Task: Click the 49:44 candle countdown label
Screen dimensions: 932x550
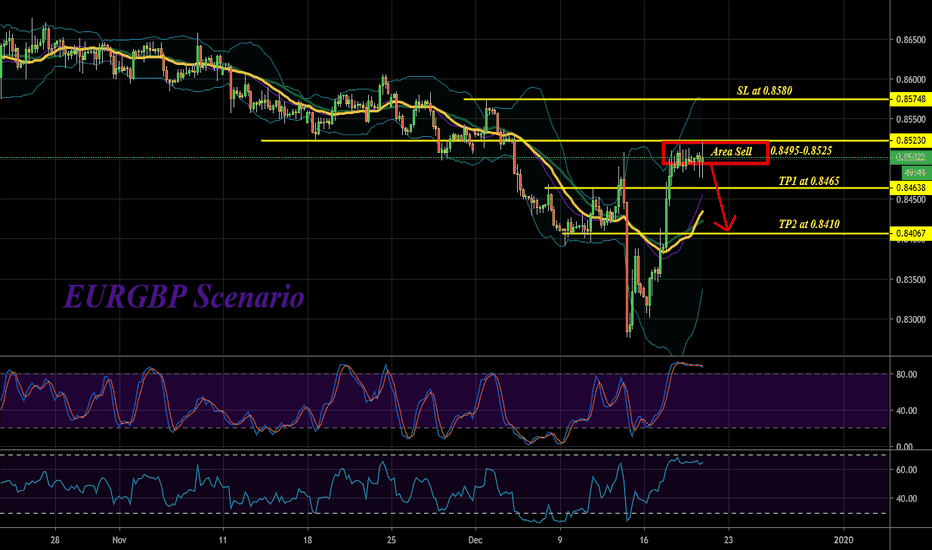Action: [908, 171]
